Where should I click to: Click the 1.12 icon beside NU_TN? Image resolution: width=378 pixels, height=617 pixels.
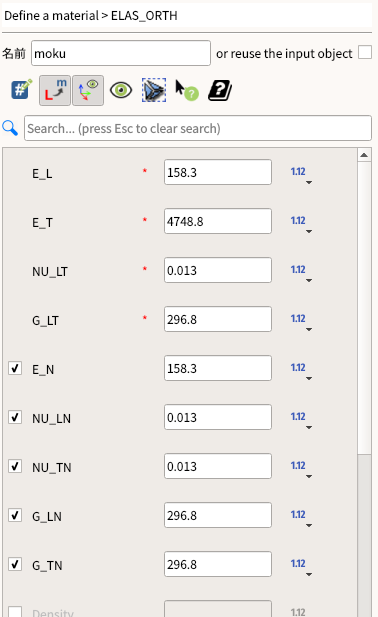point(298,466)
